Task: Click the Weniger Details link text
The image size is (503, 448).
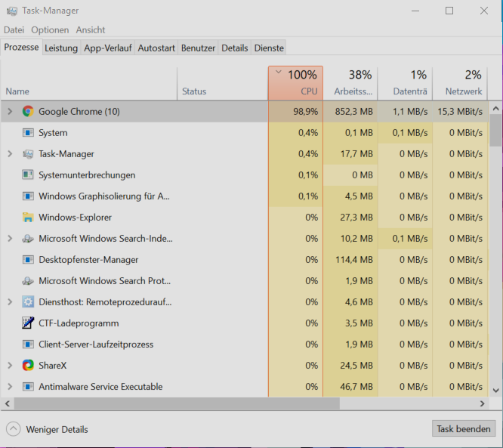Action: (57, 429)
